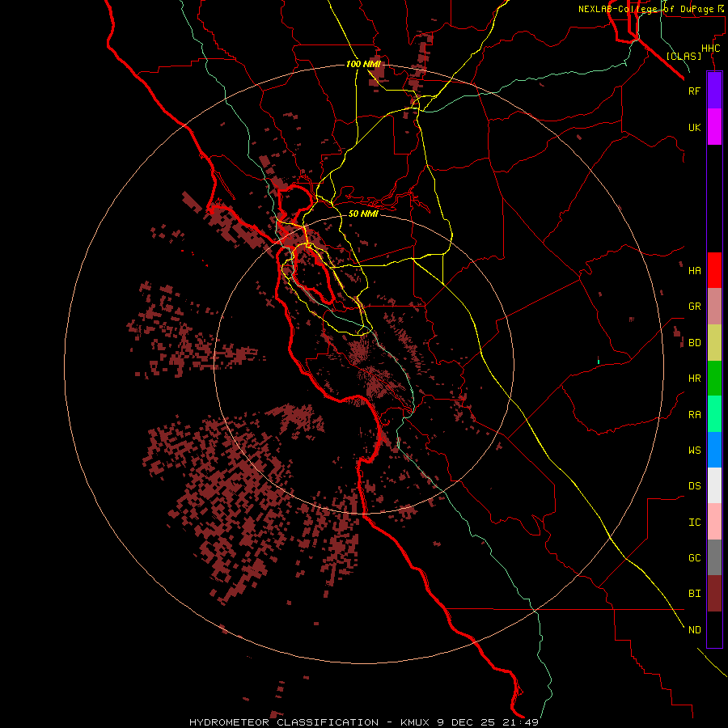Screen dimensions: 728x728
Task: Click the 'HR' legend label
Action: tap(694, 379)
